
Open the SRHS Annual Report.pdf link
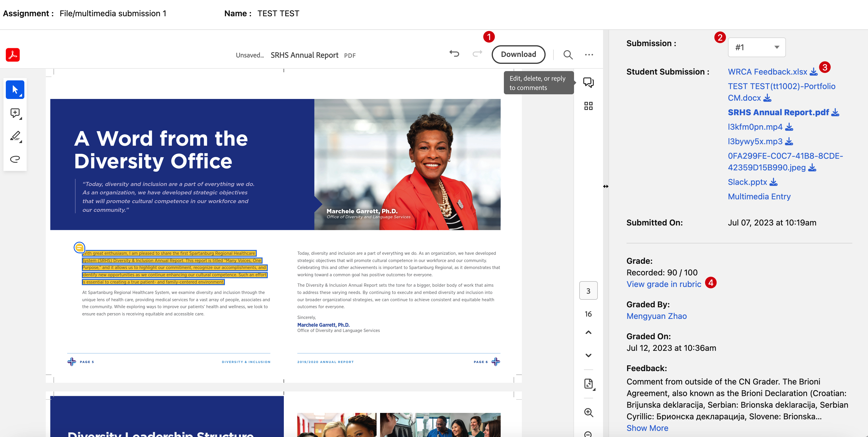pyautogui.click(x=778, y=112)
